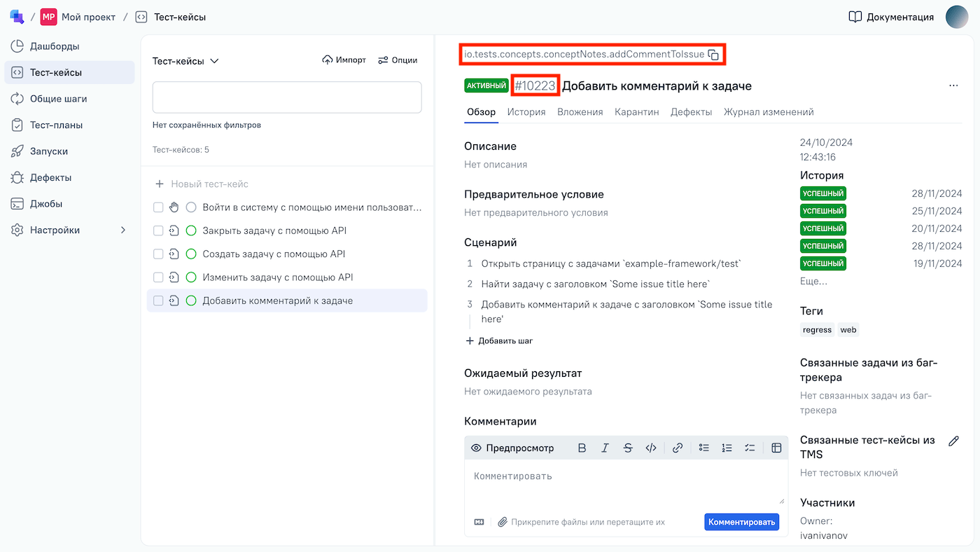Screen dimensions: 980x552
Task: Open the 'Дефекты' tab of the test case
Action: coord(691,112)
